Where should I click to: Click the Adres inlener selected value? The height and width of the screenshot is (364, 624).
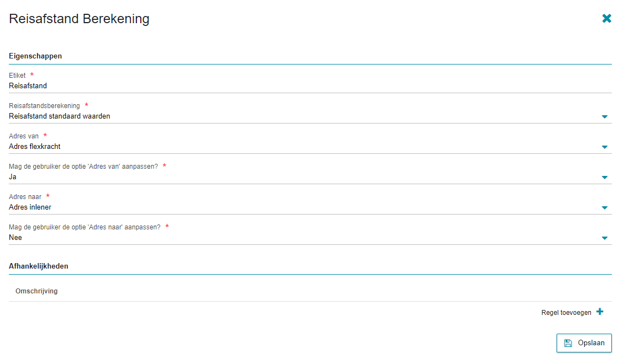pyautogui.click(x=30, y=207)
